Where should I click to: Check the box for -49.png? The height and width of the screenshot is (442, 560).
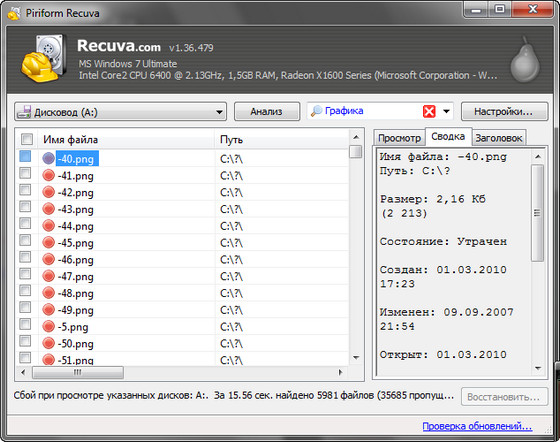click(25, 307)
